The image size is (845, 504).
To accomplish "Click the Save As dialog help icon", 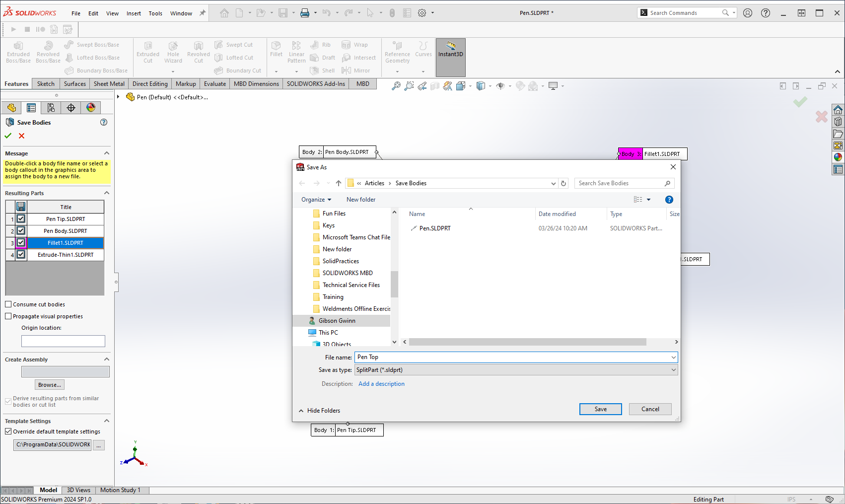I will click(x=669, y=200).
